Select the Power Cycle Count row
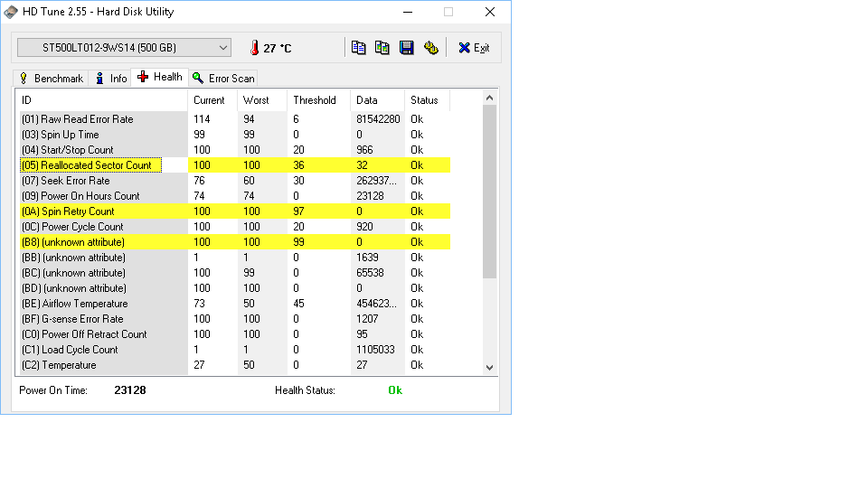Viewport: 868px width, 488px height. click(x=235, y=227)
